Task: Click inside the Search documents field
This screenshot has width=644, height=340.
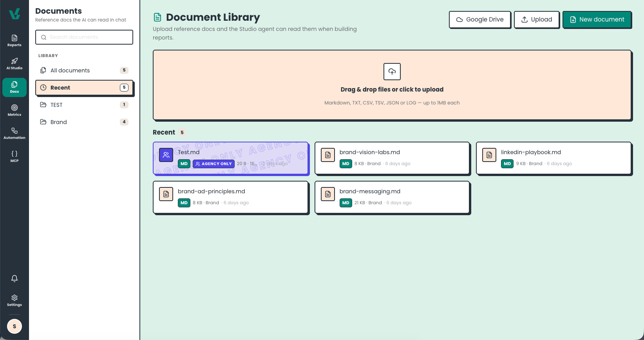Action: coord(84,37)
